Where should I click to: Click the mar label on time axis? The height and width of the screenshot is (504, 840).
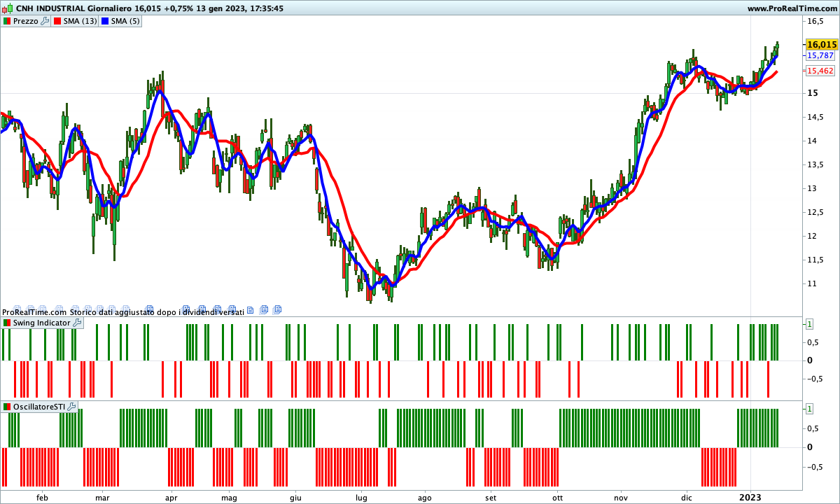pos(103,497)
